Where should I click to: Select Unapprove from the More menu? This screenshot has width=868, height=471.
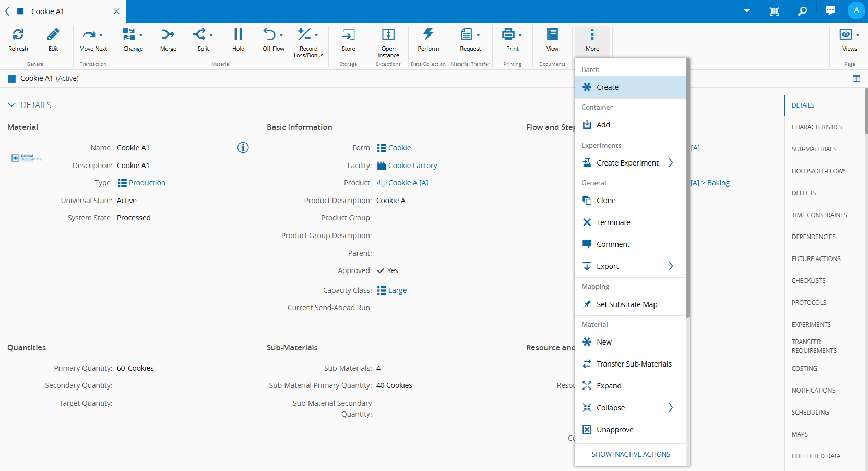(615, 430)
